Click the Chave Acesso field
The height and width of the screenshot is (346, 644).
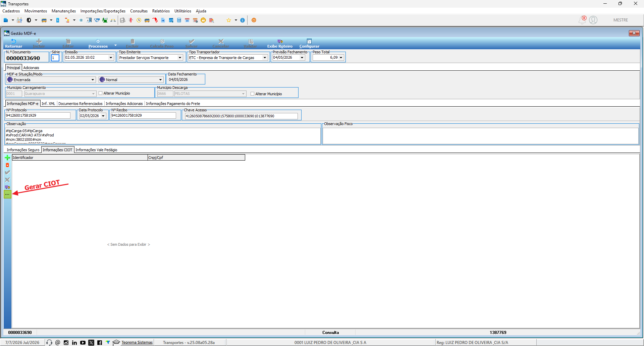(x=241, y=116)
